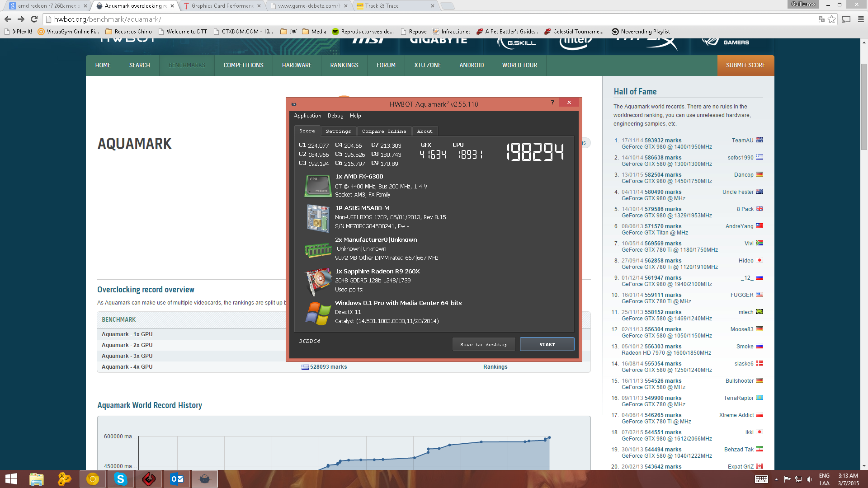
Task: Open the Windows Start button
Action: [x=11, y=479]
